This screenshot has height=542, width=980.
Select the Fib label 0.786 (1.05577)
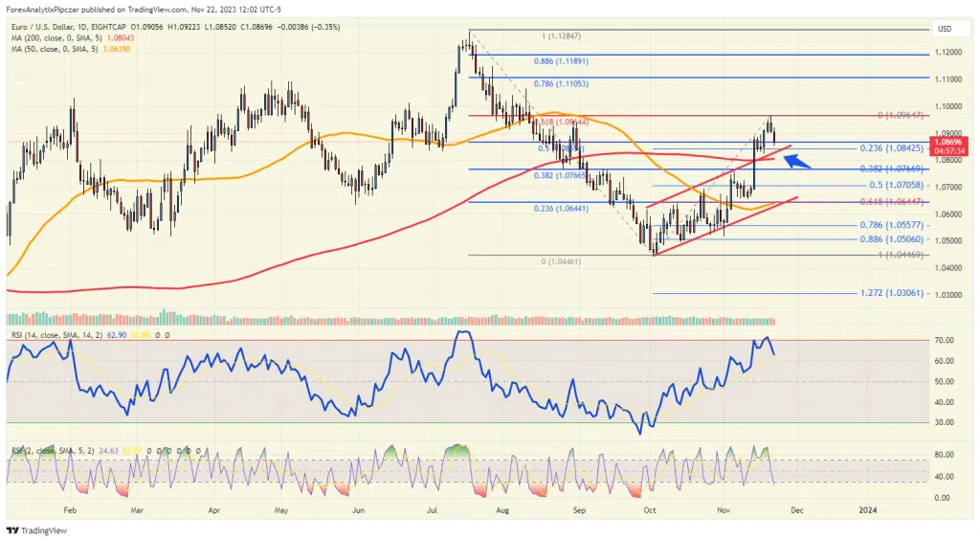tap(891, 225)
